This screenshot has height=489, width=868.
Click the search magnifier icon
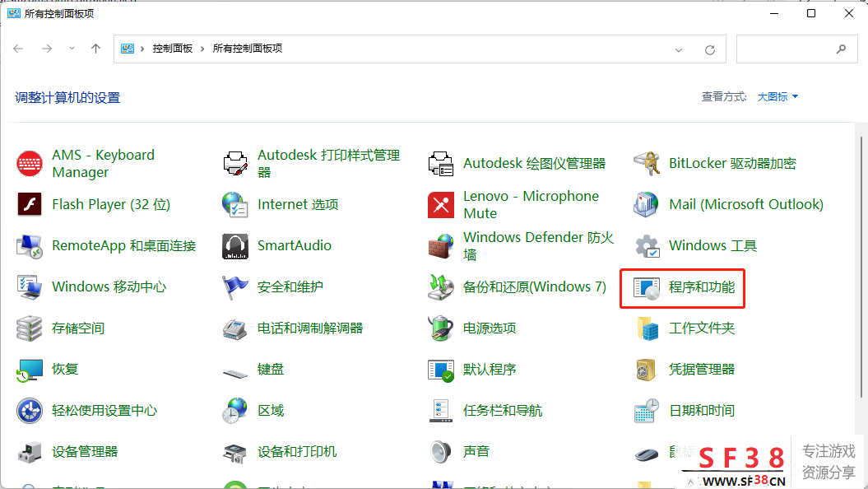pos(841,49)
